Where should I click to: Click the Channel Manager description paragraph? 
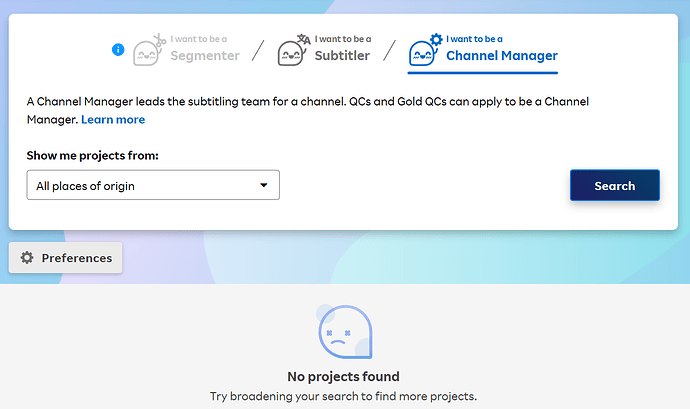(x=308, y=111)
